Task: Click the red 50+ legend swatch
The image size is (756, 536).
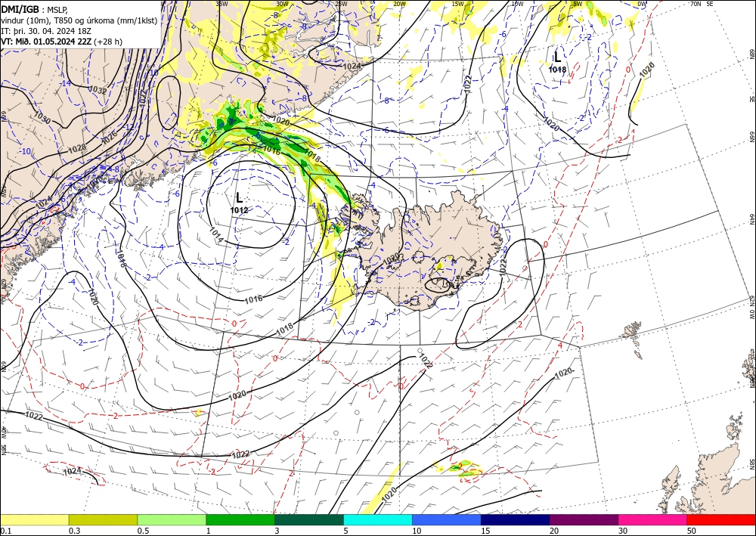Action: (x=721, y=519)
